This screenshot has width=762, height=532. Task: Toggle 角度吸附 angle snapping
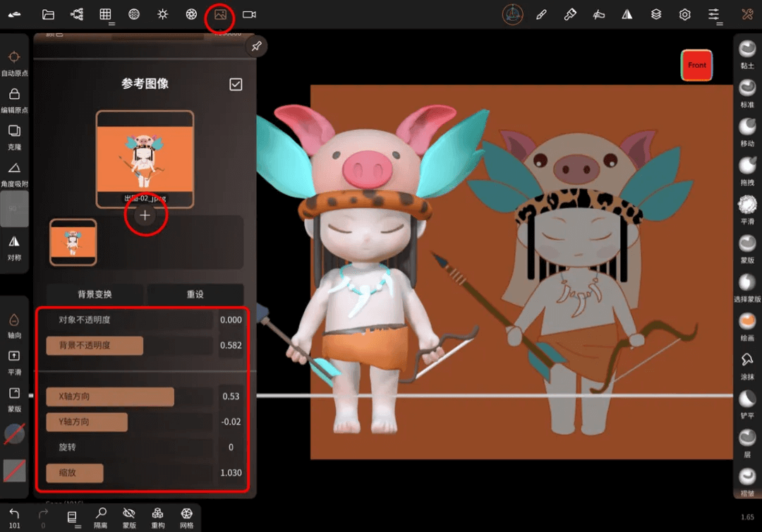coord(15,174)
